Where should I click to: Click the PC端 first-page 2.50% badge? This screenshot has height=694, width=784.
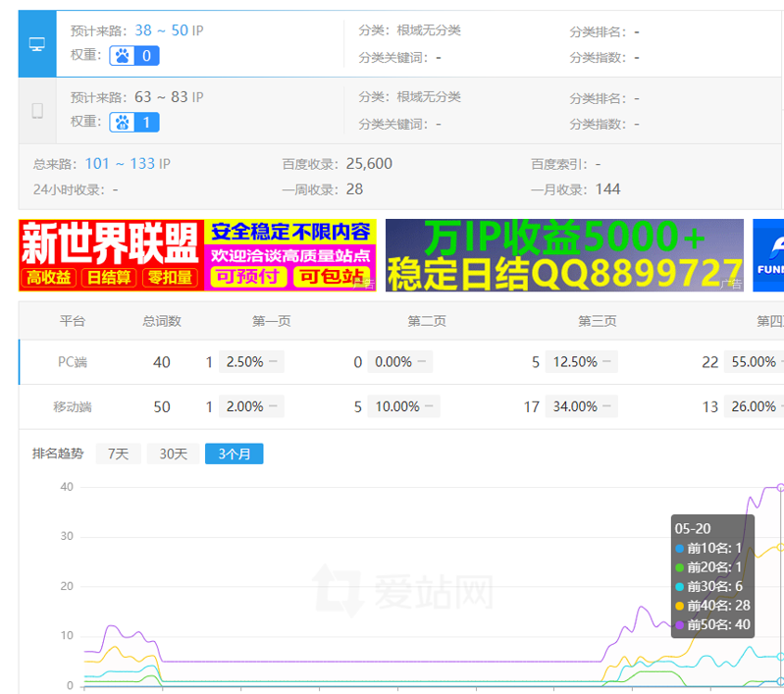point(245,362)
